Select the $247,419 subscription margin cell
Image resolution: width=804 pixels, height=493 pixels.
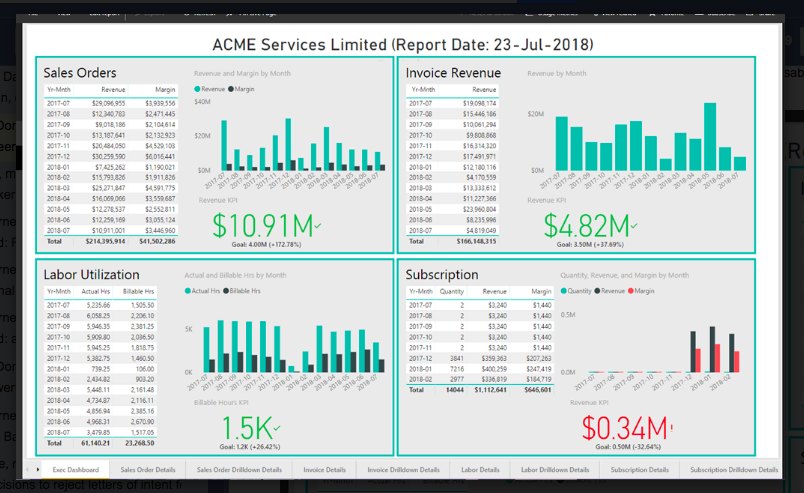538,369
